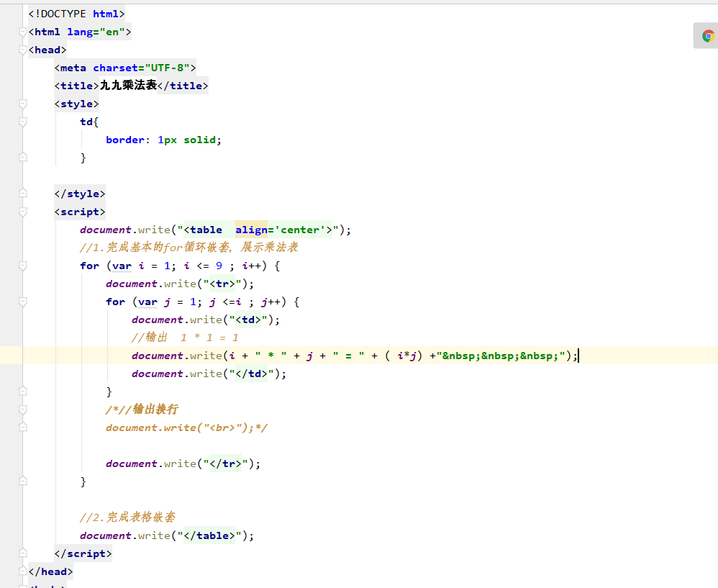Collapse the <script> block fold marker
Image resolution: width=718 pixels, height=588 pixels.
point(22,212)
